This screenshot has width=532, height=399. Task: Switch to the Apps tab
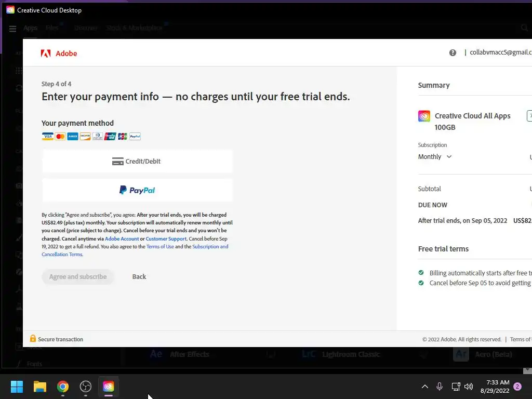pos(30,28)
